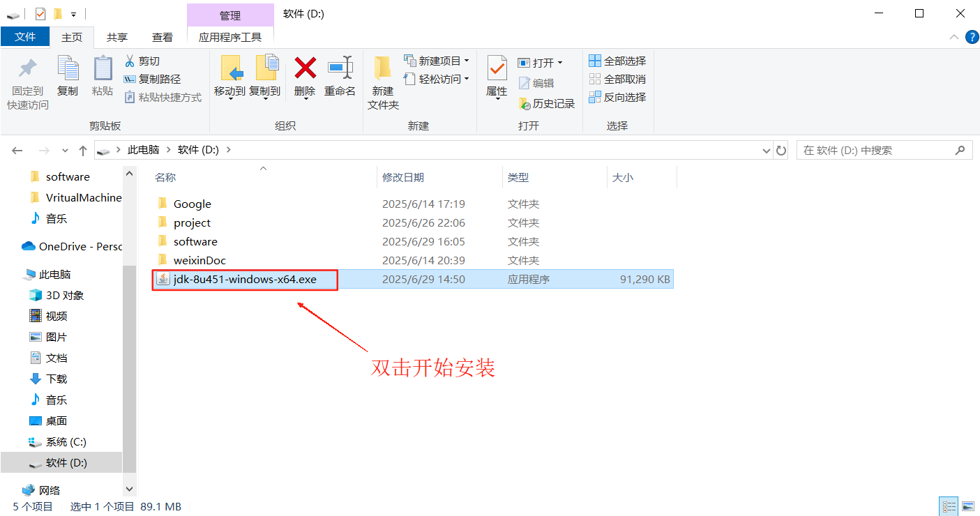Open the File (文件) tab
This screenshot has width=980, height=516.
(x=25, y=37)
